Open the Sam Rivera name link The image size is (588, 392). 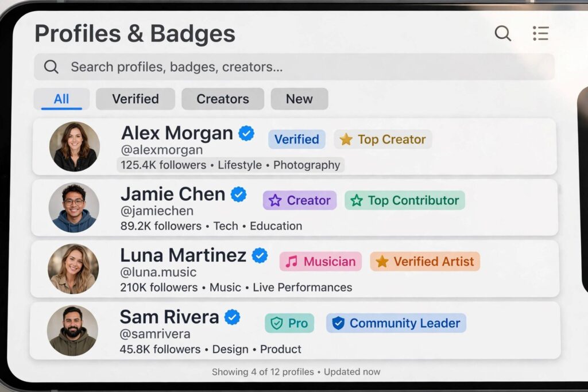point(169,317)
